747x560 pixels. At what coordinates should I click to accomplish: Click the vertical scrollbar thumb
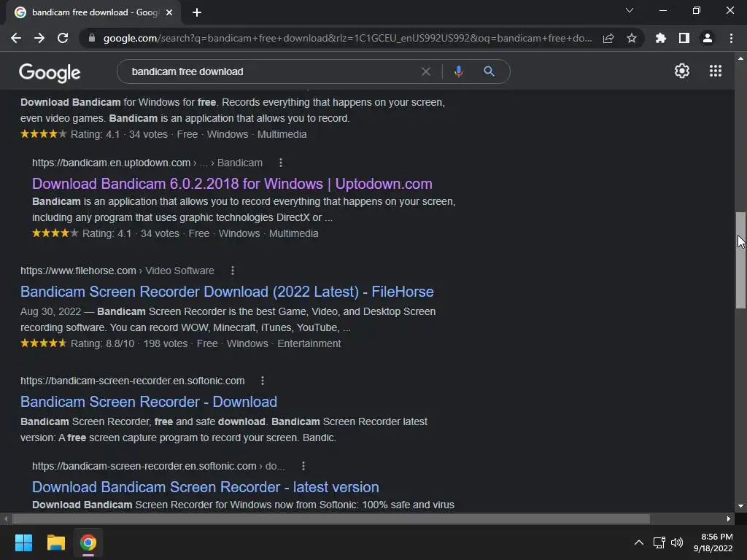(740, 260)
